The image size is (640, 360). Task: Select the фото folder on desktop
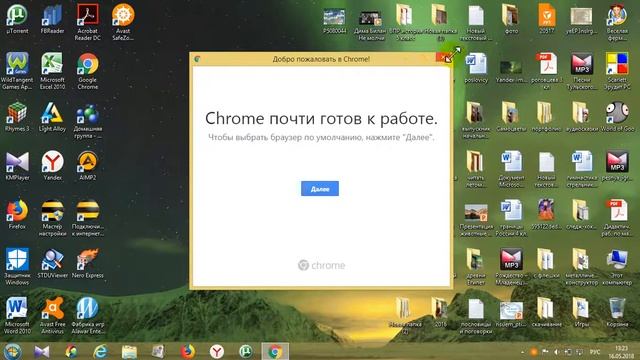pos(511,19)
